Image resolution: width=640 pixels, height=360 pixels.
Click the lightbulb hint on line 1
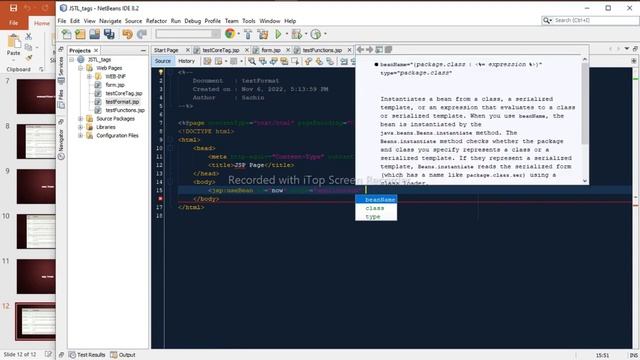click(160, 72)
